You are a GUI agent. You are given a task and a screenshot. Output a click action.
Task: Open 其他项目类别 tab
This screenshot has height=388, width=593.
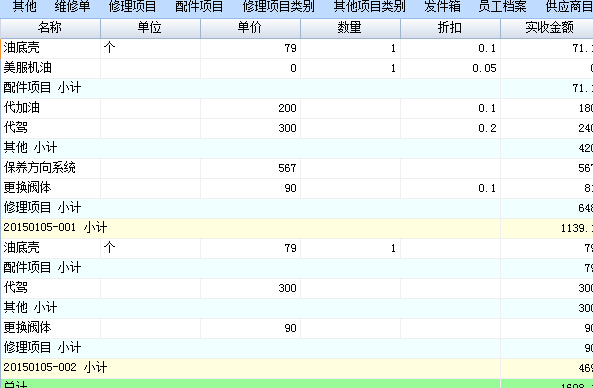point(369,6)
